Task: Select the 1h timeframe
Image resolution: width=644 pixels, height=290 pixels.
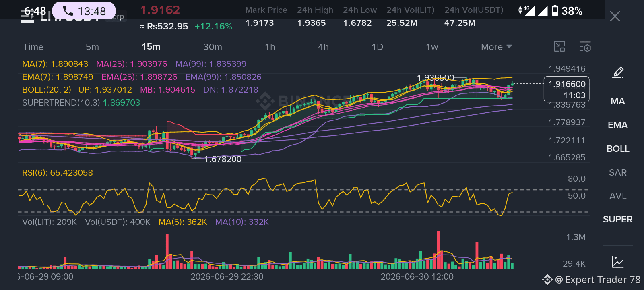Action: coord(270,47)
